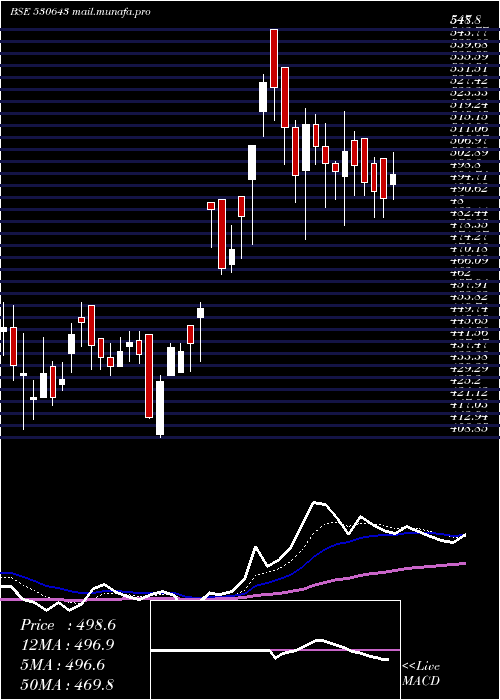Click the 519.24 price axis label
The image size is (500, 700).
tap(469, 105)
